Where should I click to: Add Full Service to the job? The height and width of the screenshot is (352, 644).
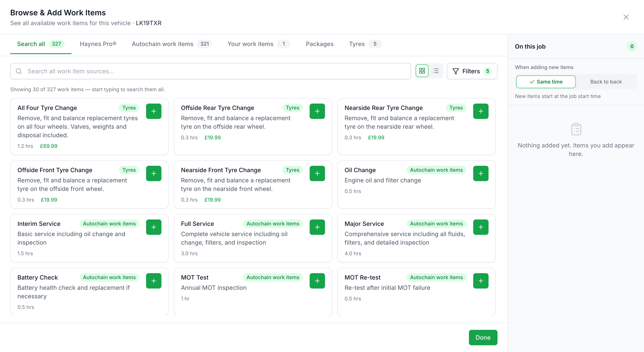coord(317,227)
